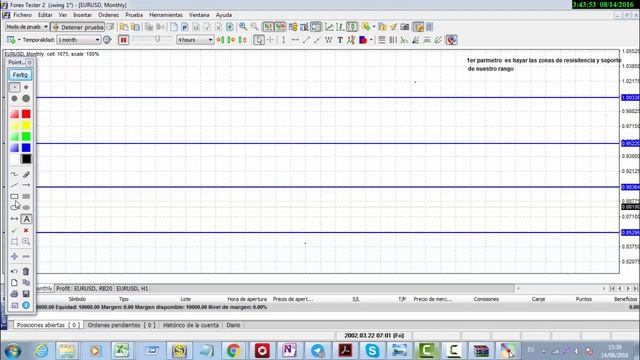The height and width of the screenshot is (360, 640).
Task: Toggle the cursor pointer mode on toolbar
Action: click(259, 40)
